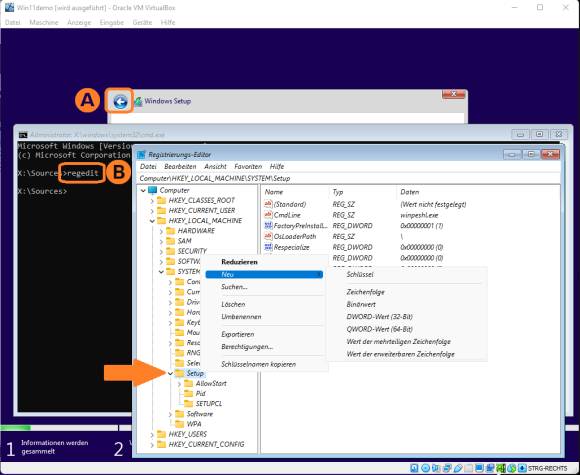Screen dimensions: 580x475
Task: Choose Reduzieren in the context menu
Action: [x=239, y=262]
